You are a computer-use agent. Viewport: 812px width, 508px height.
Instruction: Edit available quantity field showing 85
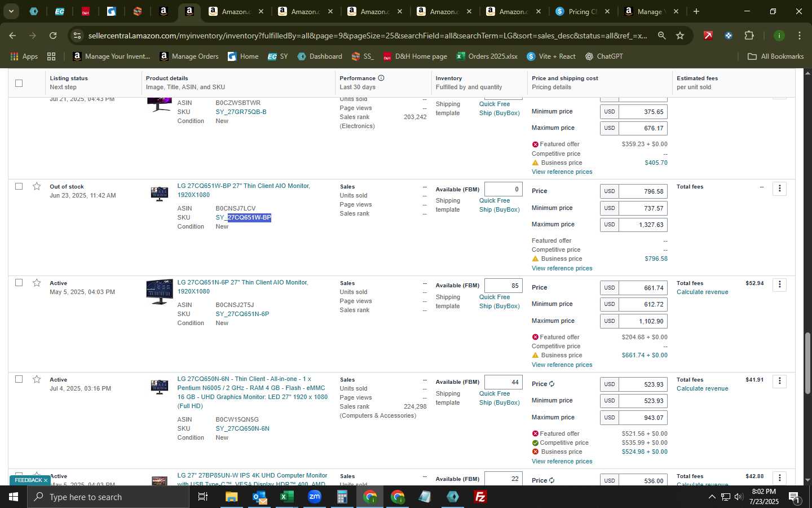point(503,286)
